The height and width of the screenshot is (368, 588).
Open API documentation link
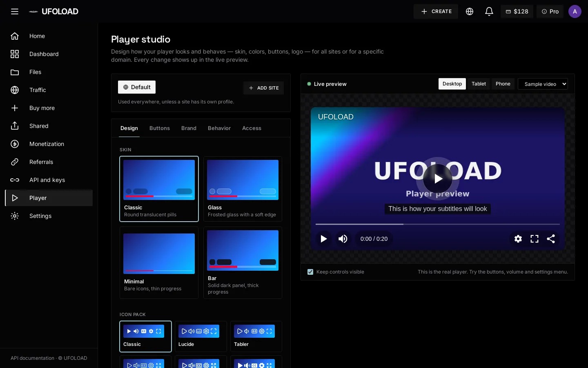[32, 358]
